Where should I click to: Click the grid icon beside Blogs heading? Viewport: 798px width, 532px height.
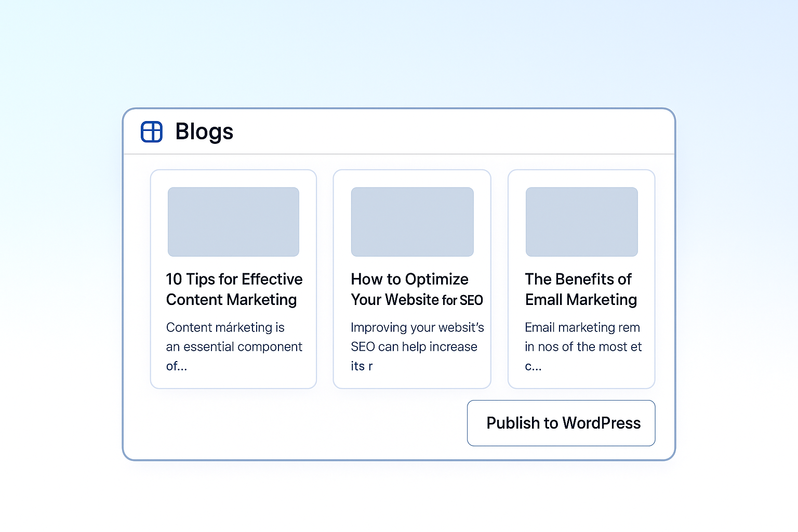pyautogui.click(x=151, y=131)
